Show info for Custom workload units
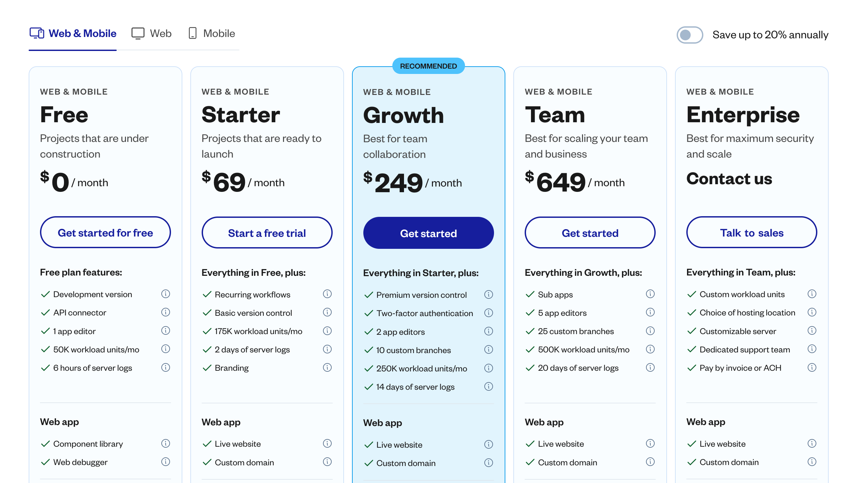 [812, 294]
